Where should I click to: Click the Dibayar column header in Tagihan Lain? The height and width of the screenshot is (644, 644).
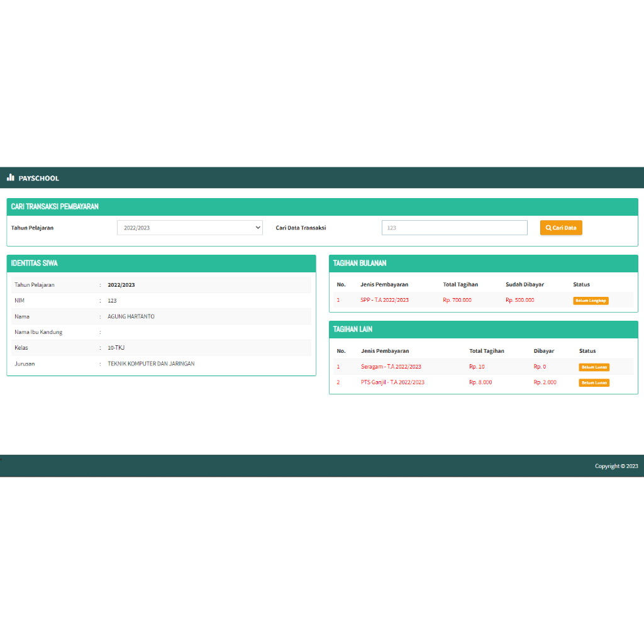[544, 351]
